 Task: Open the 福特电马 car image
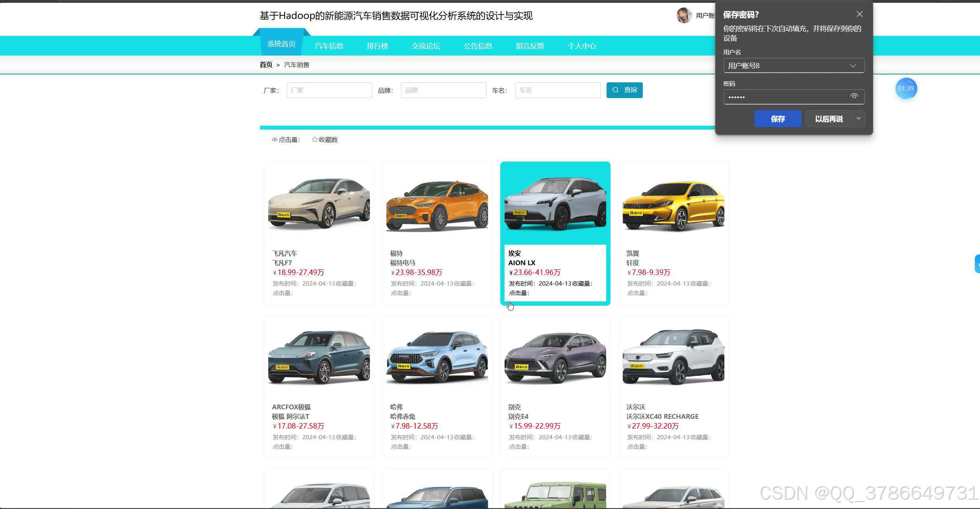437,203
